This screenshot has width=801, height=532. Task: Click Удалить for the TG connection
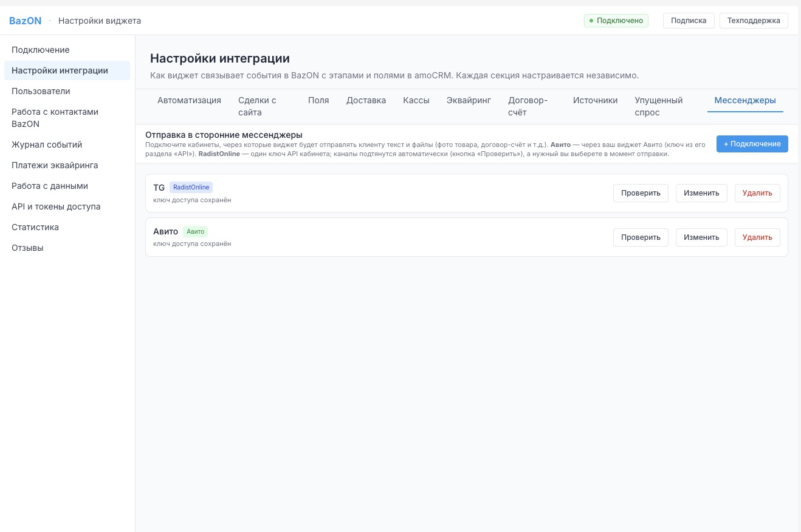757,193
